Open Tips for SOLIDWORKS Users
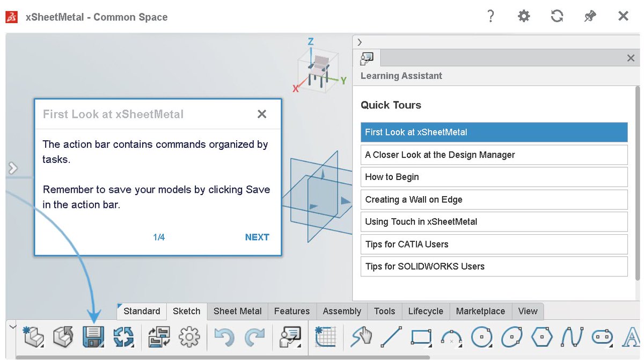The width and height of the screenshot is (644, 360). coord(494,266)
